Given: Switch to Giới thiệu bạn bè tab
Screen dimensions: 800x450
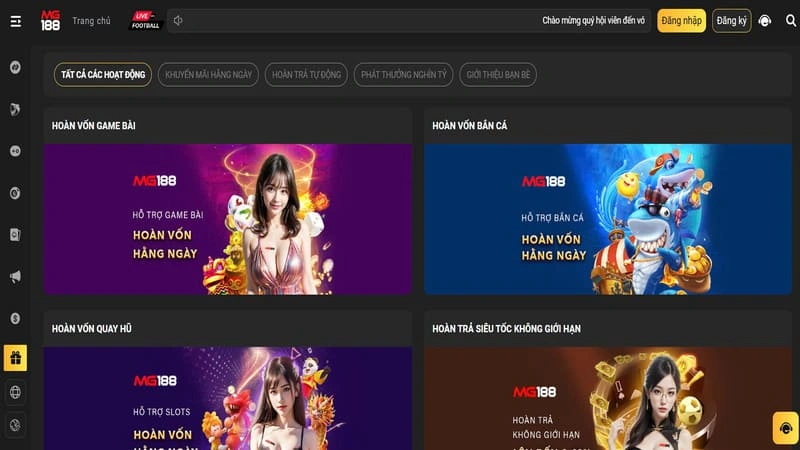Looking at the screenshot, I should 498,74.
